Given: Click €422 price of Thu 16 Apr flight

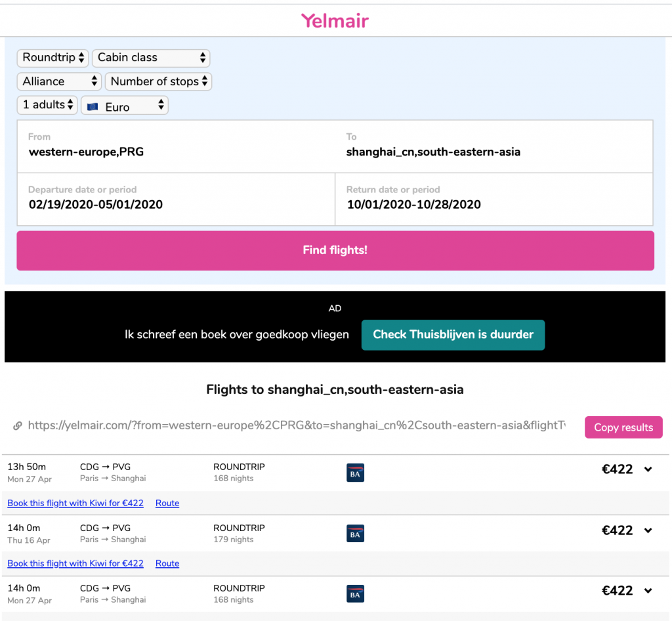Looking at the screenshot, I should [617, 530].
